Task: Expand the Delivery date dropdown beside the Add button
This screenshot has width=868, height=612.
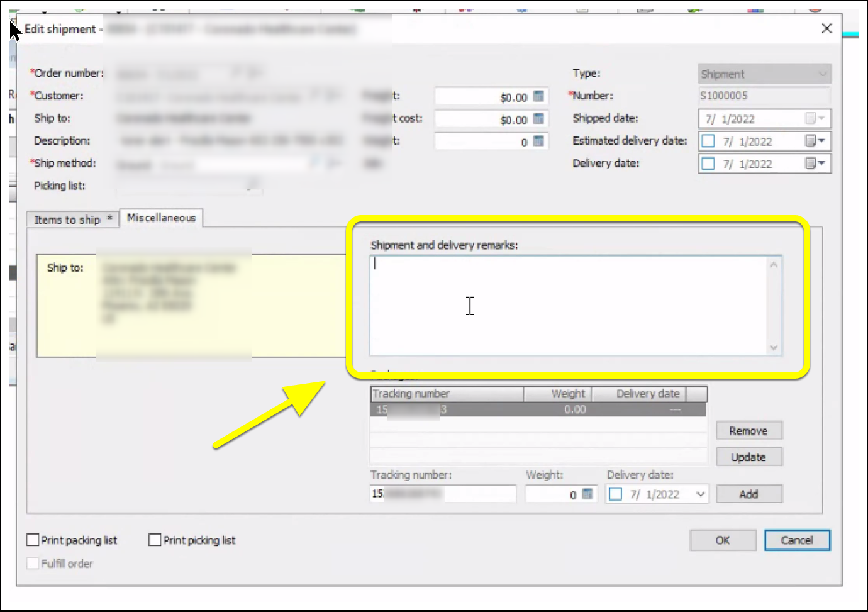Action: click(700, 494)
